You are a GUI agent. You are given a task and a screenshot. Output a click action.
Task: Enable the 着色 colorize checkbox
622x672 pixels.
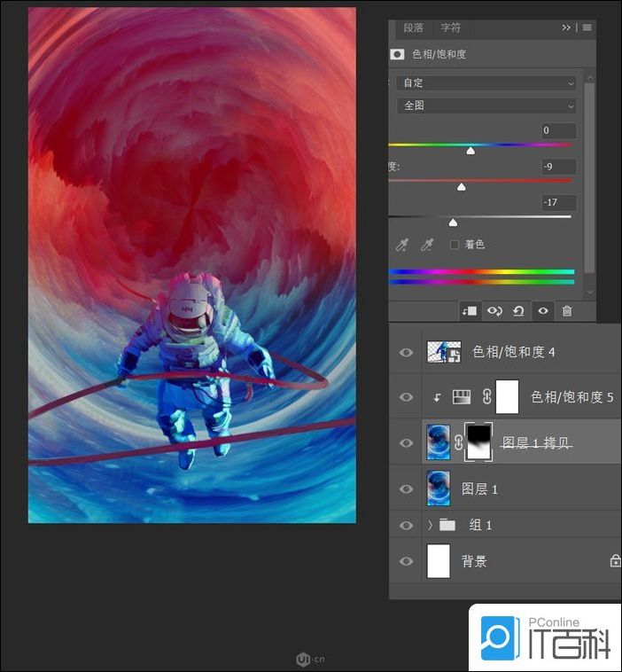(455, 245)
